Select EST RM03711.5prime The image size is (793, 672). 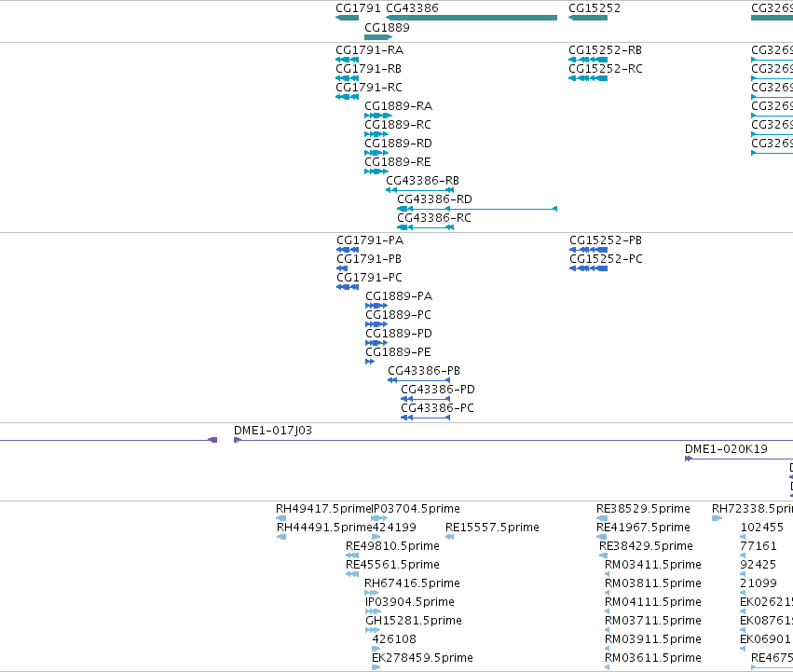point(653,621)
